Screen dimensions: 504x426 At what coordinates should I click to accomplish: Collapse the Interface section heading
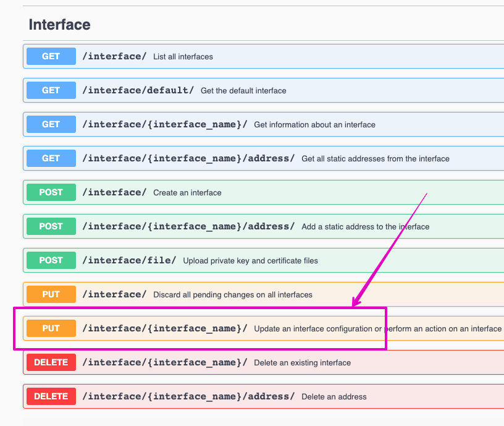[60, 25]
